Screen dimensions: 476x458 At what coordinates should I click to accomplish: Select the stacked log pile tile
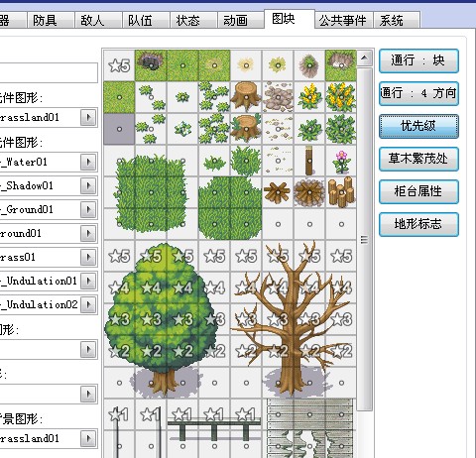click(341, 192)
